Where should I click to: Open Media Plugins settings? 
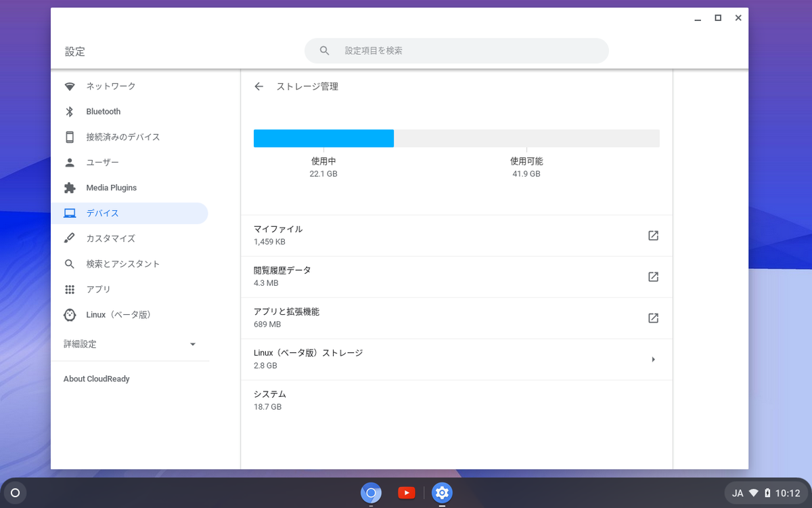(x=70, y=188)
